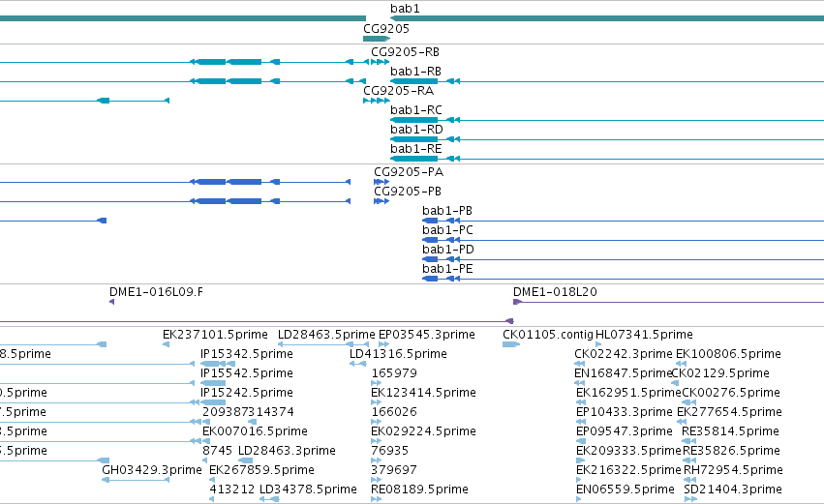Click EST EK007016.5prime
The width and height of the screenshot is (824, 504).
click(x=255, y=431)
